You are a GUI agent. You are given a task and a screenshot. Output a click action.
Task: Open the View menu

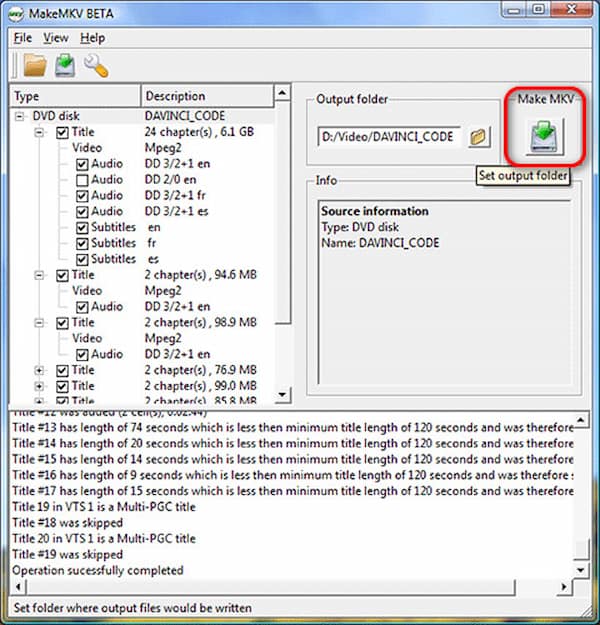[x=56, y=38]
